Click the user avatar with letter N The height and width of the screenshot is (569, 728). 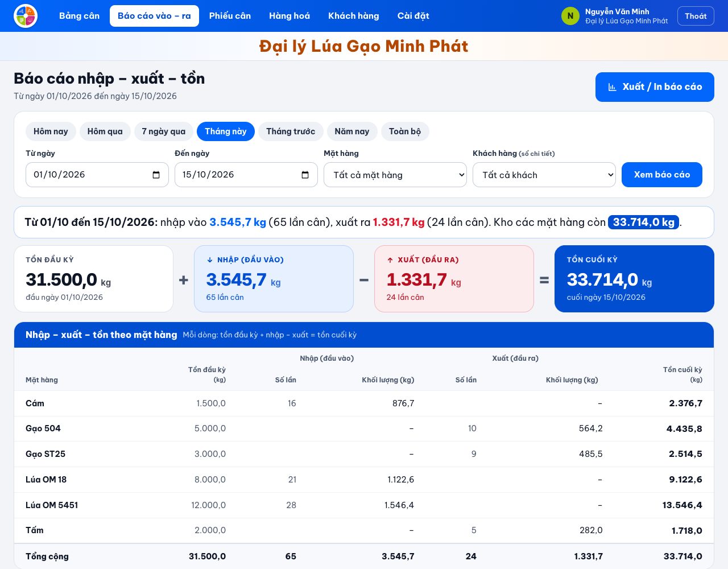click(x=570, y=16)
